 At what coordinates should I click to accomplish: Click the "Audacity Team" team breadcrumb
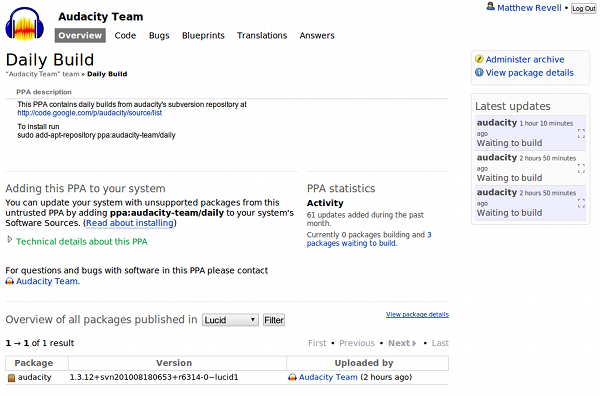pos(42,74)
